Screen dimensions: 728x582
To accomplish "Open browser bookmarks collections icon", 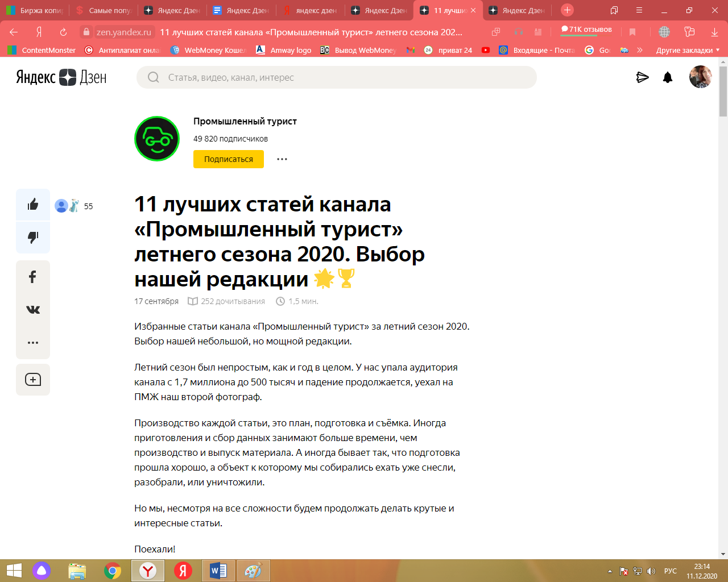I will (614, 10).
